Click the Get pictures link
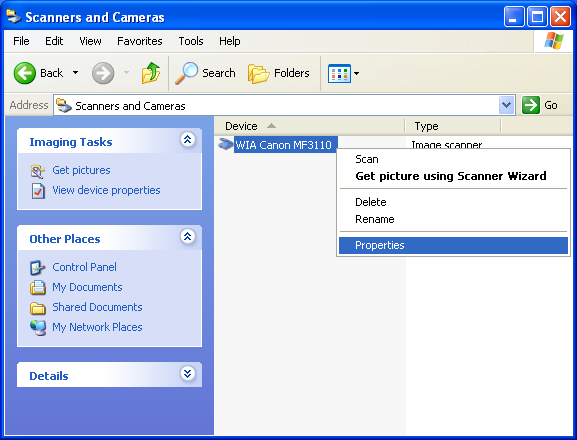This screenshot has width=577, height=440. coord(81,170)
